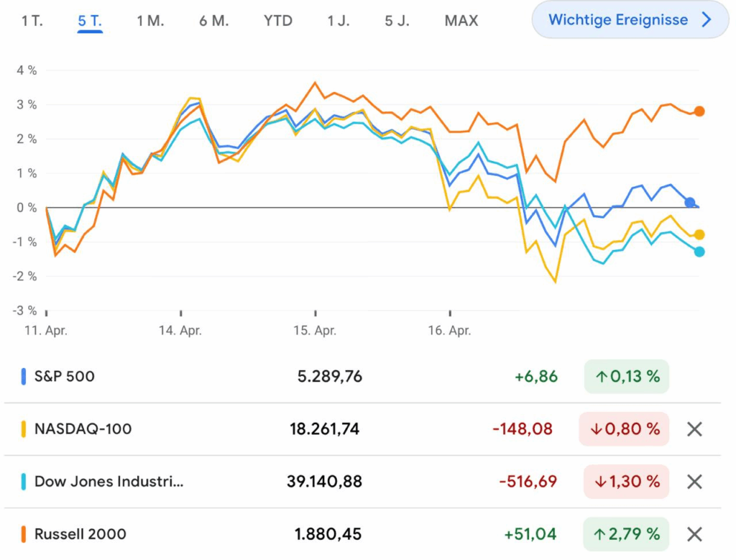Click the Dow Jones cyan color marker
736x560 pixels.
[24, 482]
